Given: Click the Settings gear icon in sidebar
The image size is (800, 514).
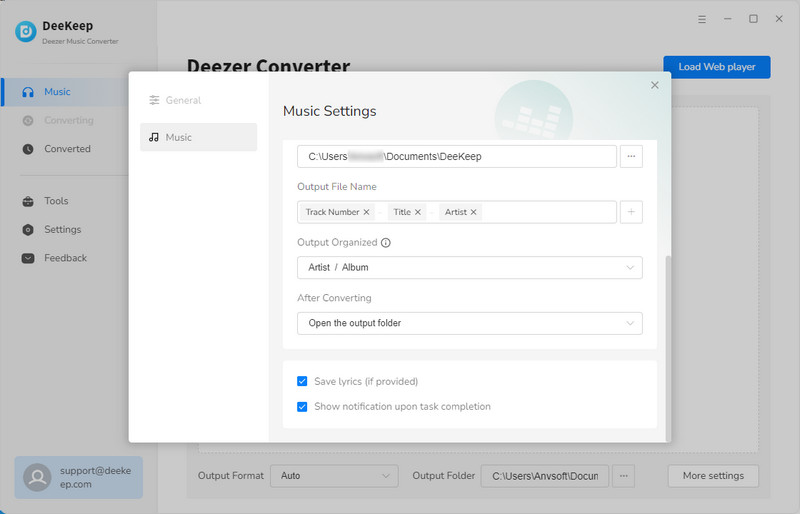Looking at the screenshot, I should coord(28,230).
